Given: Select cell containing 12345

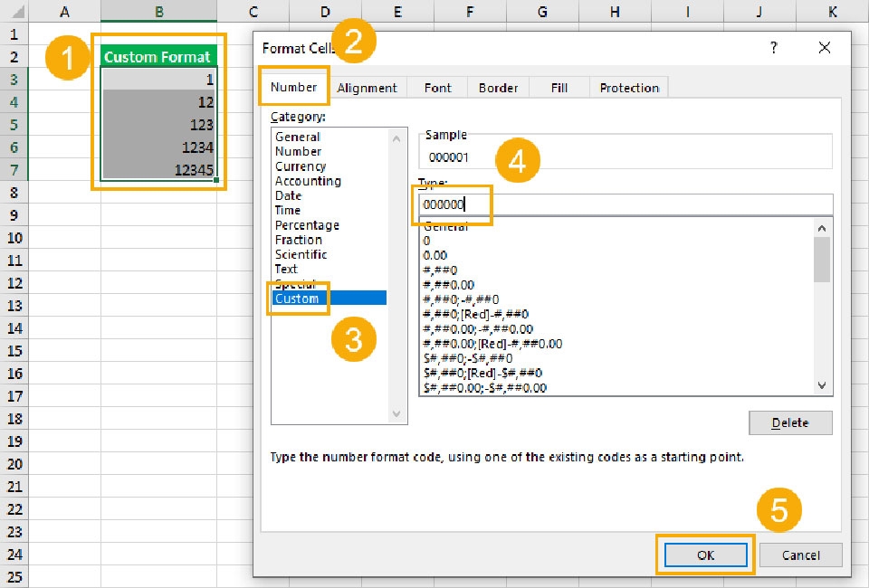Looking at the screenshot, I should [158, 169].
